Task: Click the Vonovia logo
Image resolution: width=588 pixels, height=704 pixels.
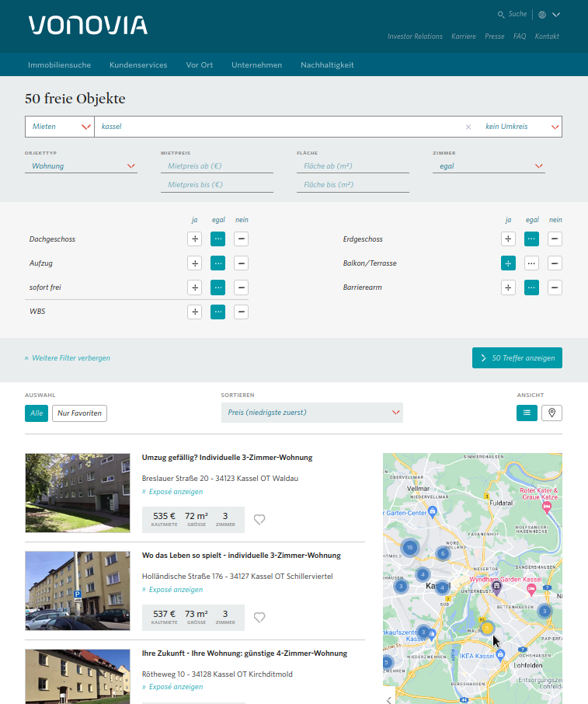Action: click(88, 26)
